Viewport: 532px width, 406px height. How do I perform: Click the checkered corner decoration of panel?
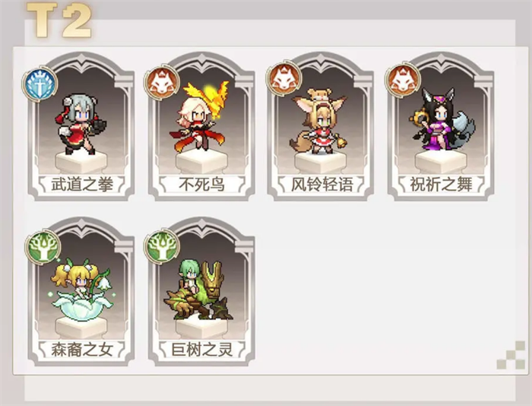tap(511, 355)
